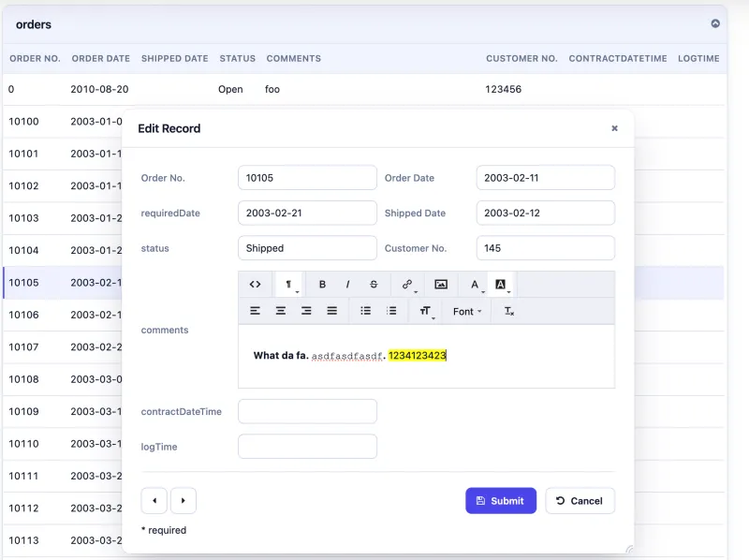Click the Shipped Date input field

(x=546, y=213)
